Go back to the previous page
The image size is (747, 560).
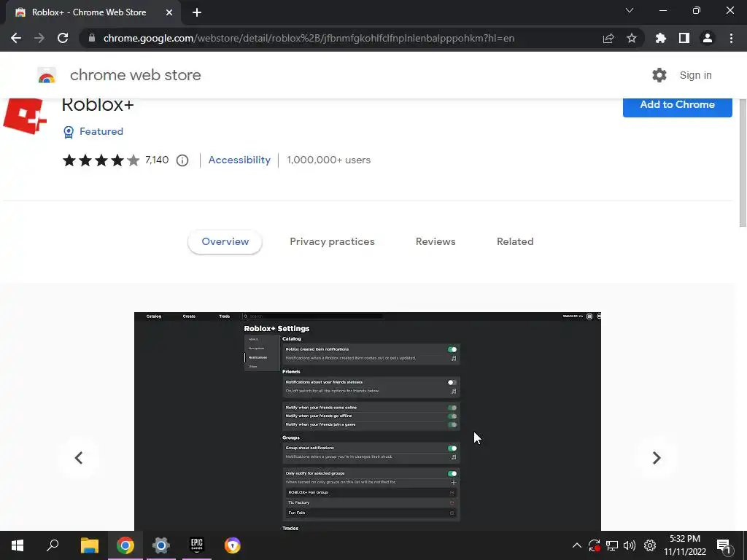coord(16,38)
